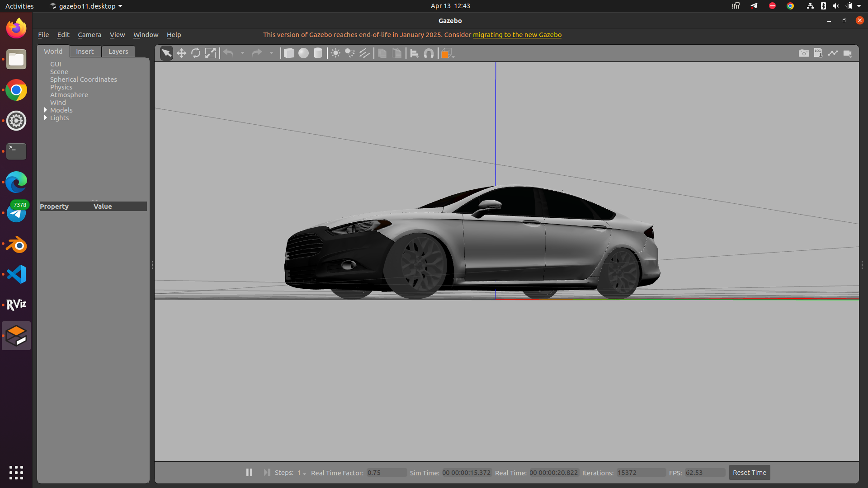The height and width of the screenshot is (488, 868).
Task: Open the Window menu
Action: 146,35
